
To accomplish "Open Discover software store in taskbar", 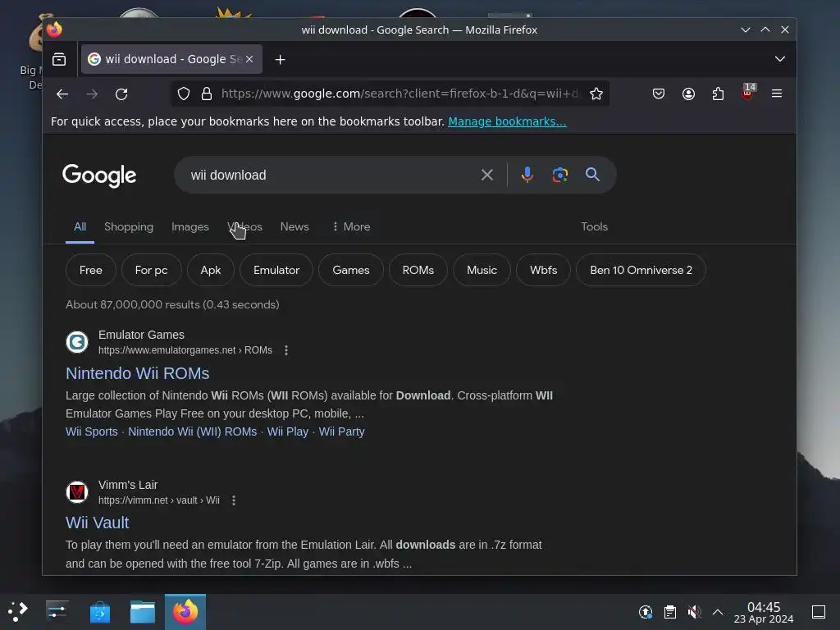I will 99,612.
